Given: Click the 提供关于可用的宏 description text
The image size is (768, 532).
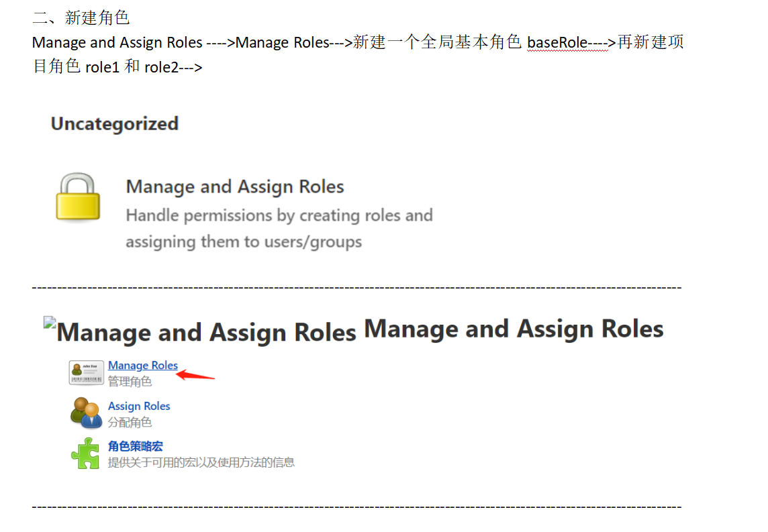Looking at the screenshot, I should click(201, 462).
